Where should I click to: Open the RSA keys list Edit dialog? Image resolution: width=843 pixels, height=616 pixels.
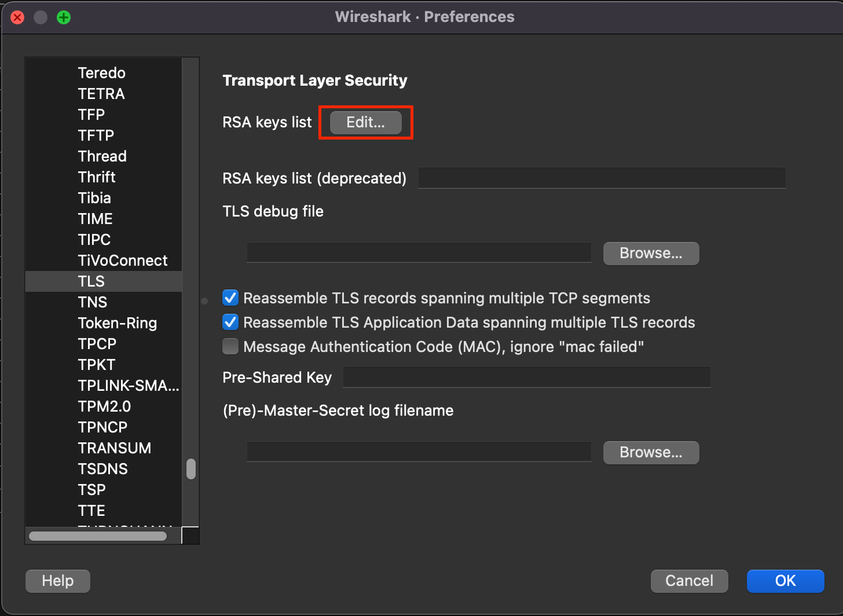[365, 122]
